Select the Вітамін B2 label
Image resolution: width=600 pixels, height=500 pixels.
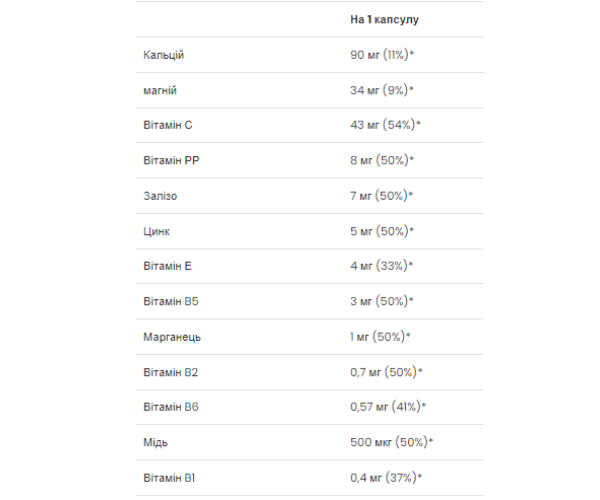tap(169, 372)
